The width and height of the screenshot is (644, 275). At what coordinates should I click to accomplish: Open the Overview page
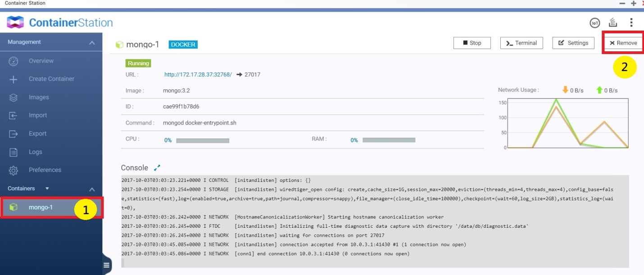pyautogui.click(x=41, y=61)
